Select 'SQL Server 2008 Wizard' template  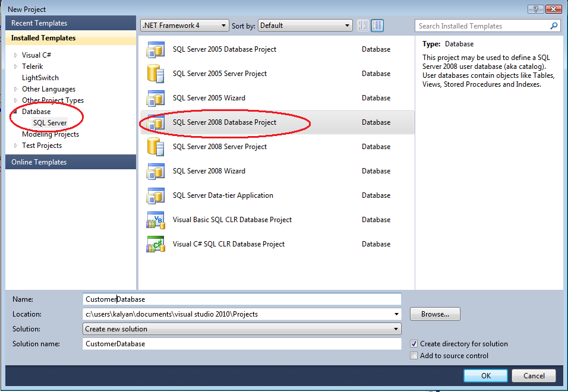point(277,171)
